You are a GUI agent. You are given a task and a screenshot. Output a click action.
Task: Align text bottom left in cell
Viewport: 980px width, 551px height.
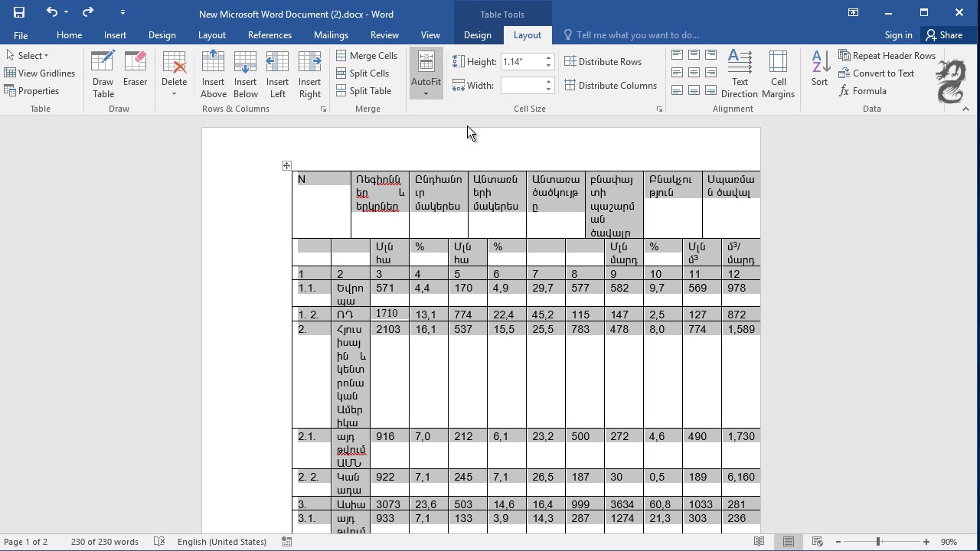tap(677, 90)
